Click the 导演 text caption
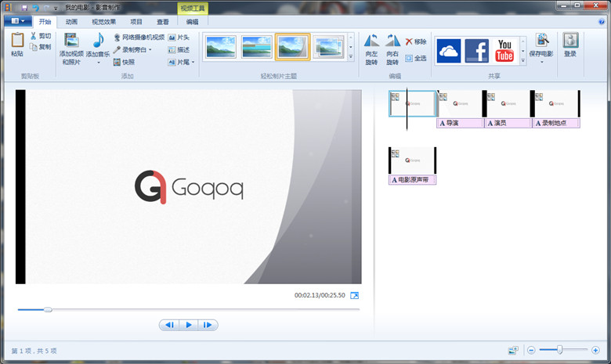Image resolution: width=611 pixels, height=364 pixels. [460, 124]
